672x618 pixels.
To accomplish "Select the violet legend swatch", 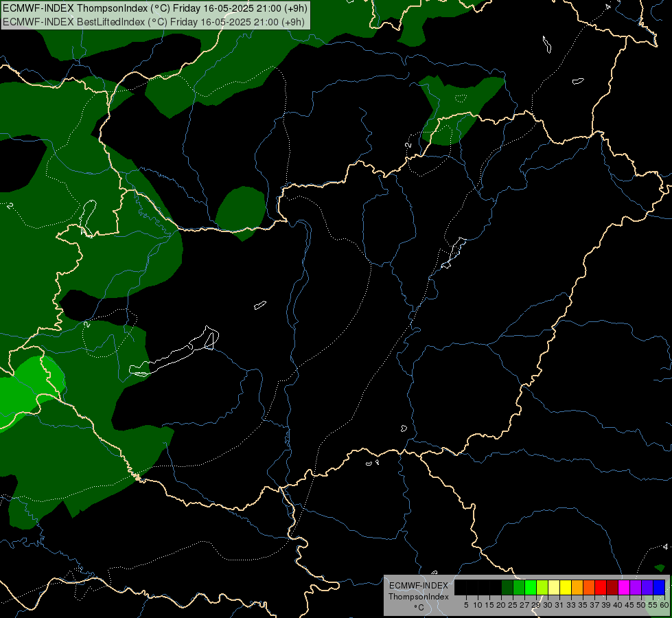I will pyautogui.click(x=647, y=587).
